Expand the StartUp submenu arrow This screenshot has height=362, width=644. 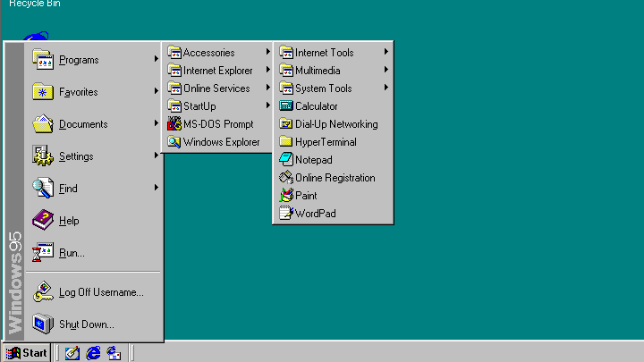coord(267,105)
